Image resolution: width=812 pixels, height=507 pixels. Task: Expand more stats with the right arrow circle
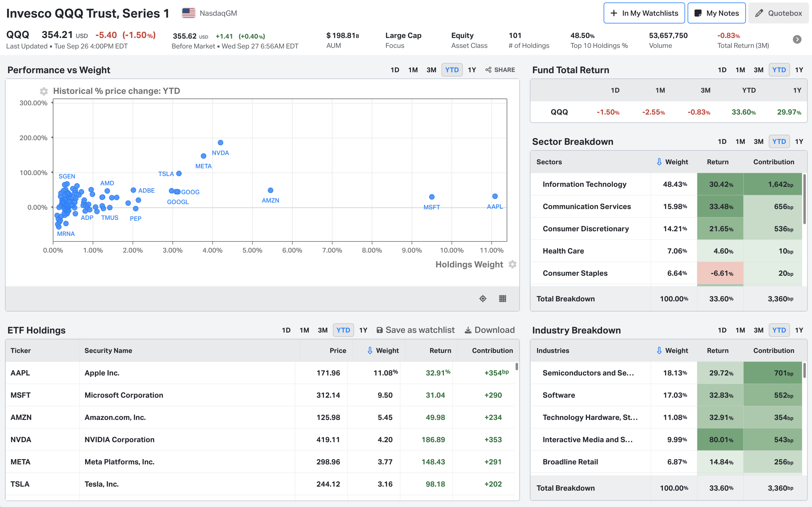797,40
